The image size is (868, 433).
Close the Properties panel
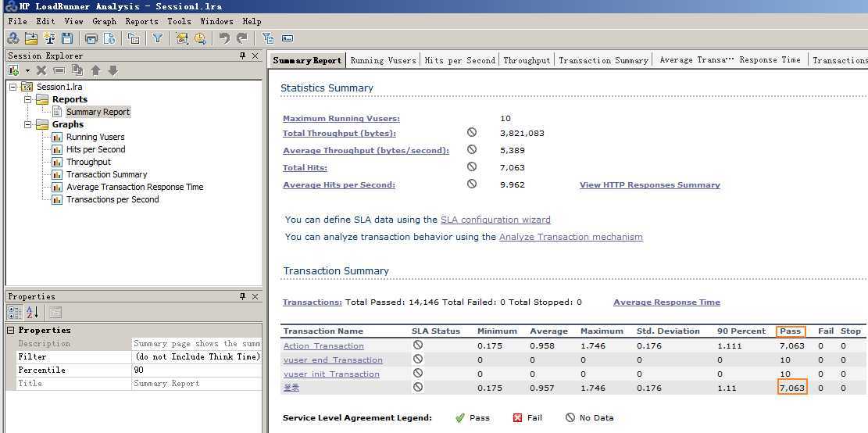pos(255,296)
